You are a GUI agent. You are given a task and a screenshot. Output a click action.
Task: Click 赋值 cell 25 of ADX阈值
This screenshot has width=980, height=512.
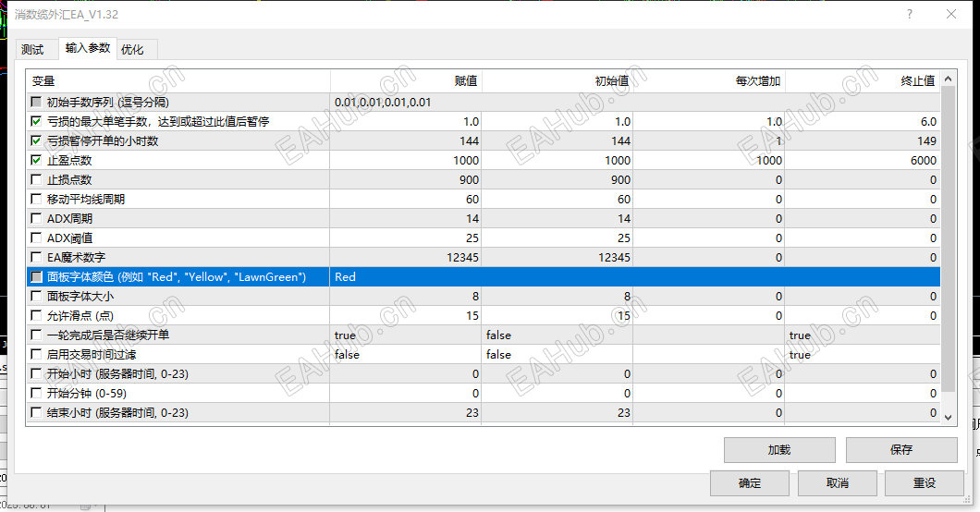click(406, 238)
